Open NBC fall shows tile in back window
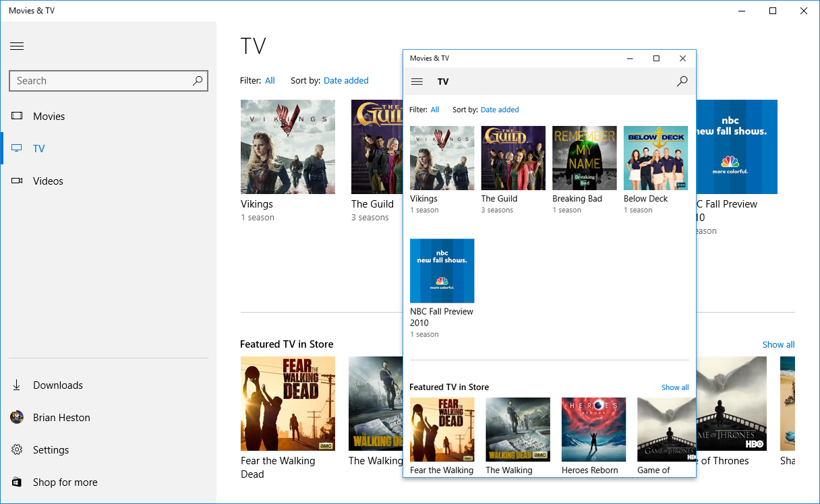This screenshot has height=504, width=820. pyautogui.click(x=737, y=147)
